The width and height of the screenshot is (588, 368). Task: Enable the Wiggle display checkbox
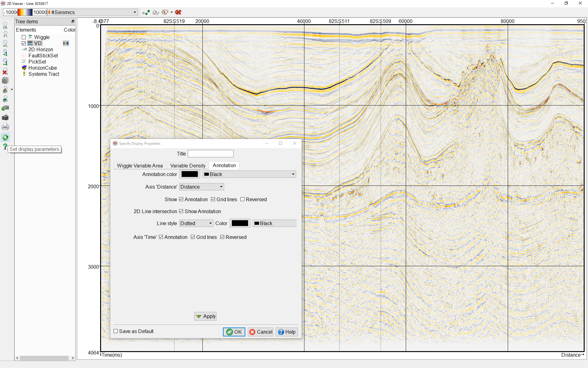click(24, 37)
